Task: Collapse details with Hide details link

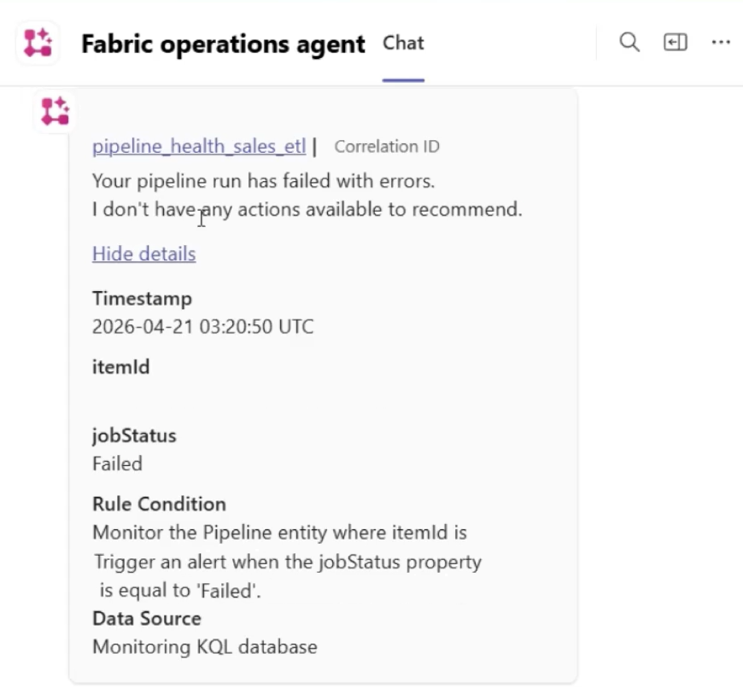Action: [144, 254]
